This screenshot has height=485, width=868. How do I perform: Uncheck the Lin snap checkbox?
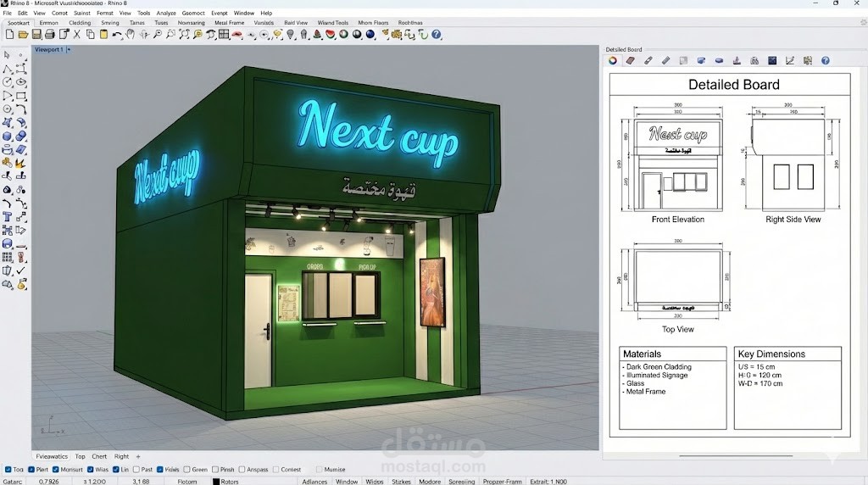[x=115, y=469]
